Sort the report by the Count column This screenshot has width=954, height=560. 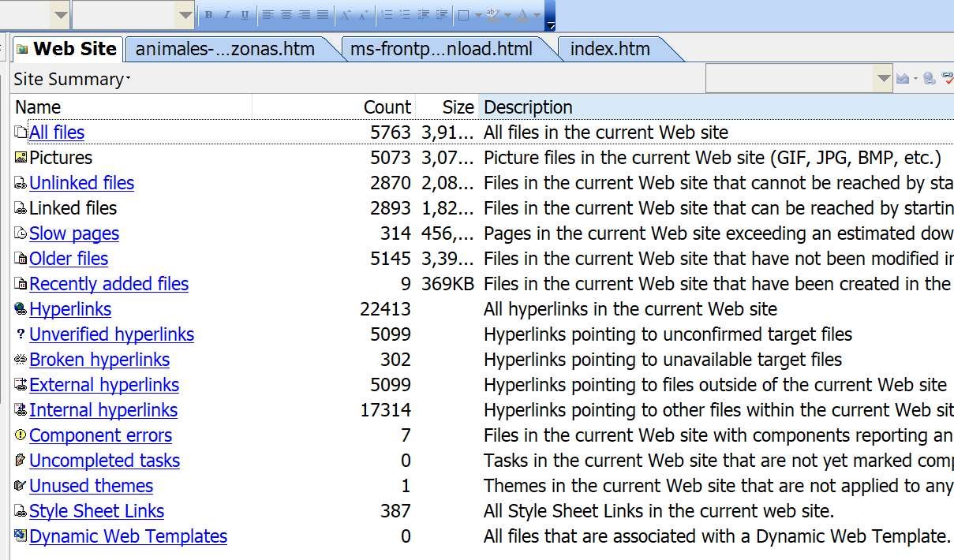click(x=334, y=107)
